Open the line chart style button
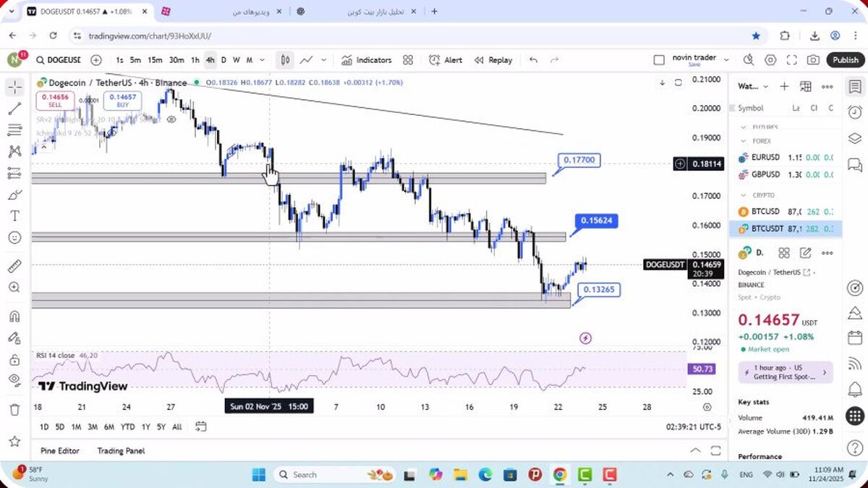 (307, 60)
